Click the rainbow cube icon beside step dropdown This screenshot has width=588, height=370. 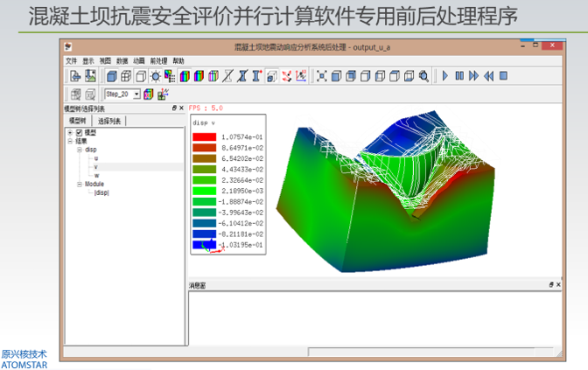[x=149, y=94]
